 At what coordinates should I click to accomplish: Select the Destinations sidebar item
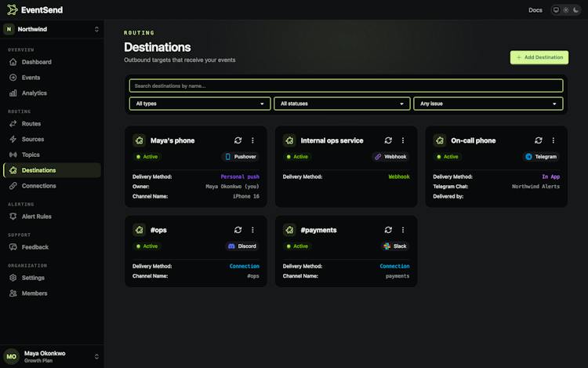click(52, 170)
